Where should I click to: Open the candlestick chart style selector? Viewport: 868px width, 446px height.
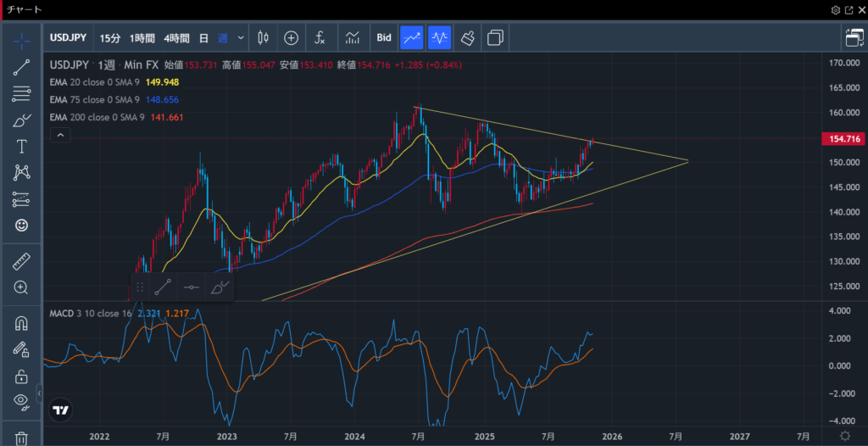click(x=262, y=37)
